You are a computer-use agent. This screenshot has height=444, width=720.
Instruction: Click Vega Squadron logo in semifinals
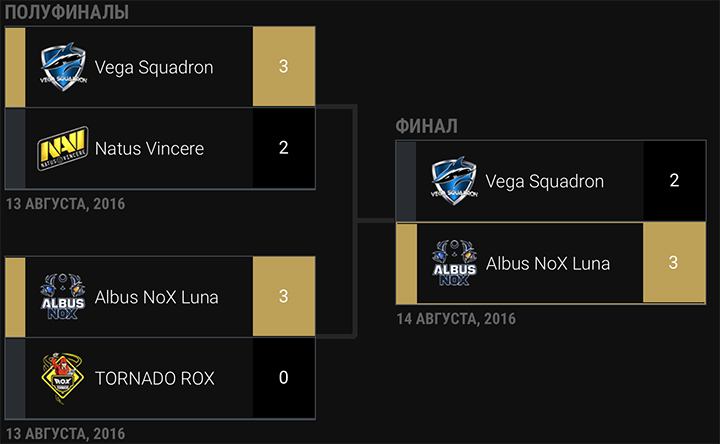63,68
